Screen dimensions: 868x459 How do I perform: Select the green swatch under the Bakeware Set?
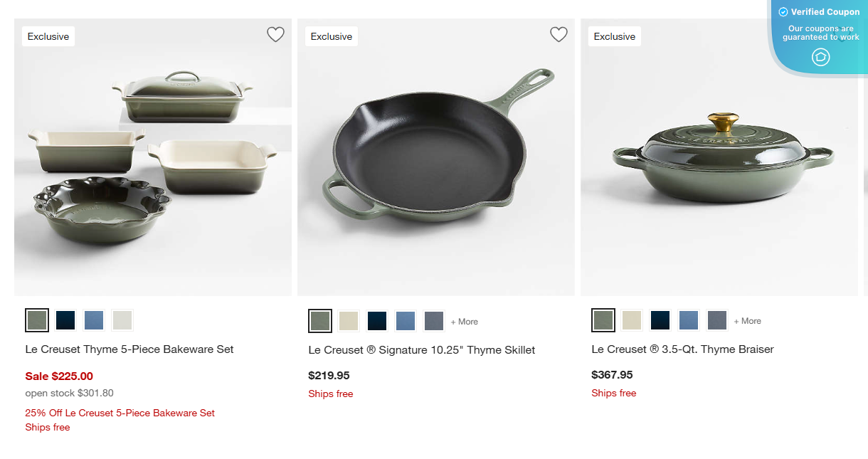click(x=36, y=320)
